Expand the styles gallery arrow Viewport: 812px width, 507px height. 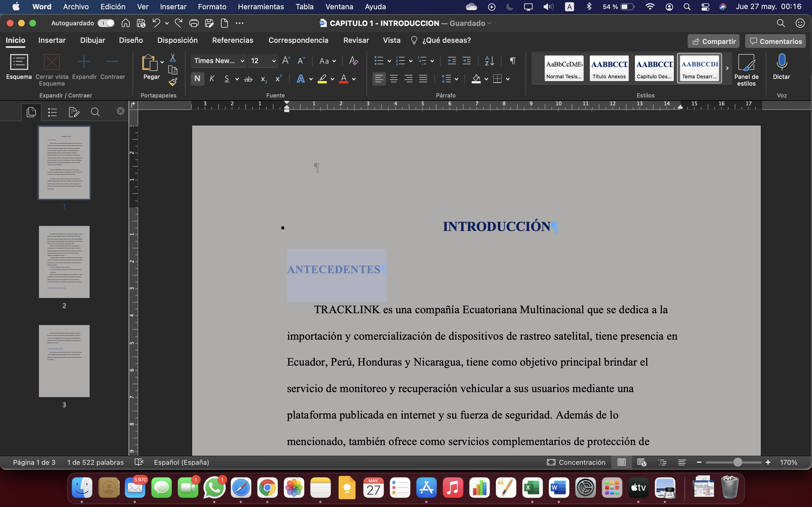click(727, 68)
